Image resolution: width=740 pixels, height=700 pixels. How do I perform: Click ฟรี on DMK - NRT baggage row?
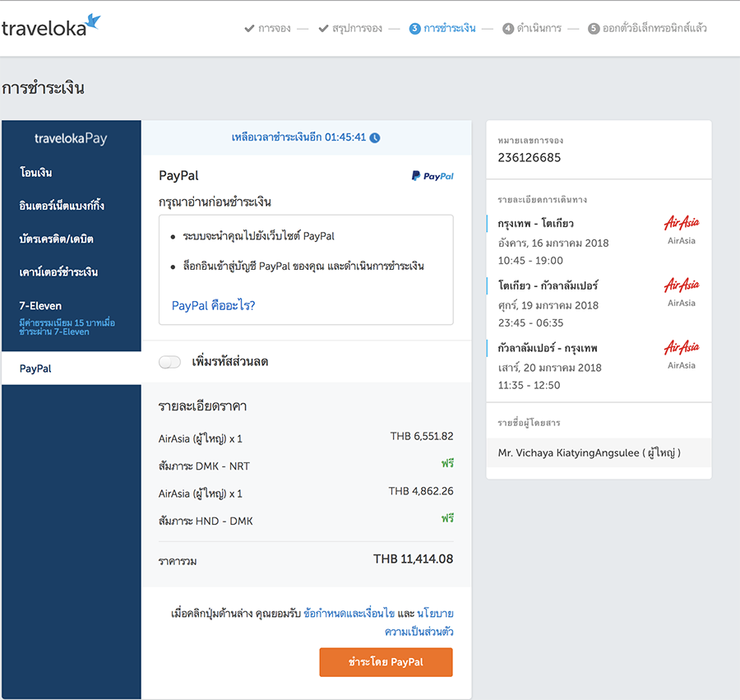[447, 464]
